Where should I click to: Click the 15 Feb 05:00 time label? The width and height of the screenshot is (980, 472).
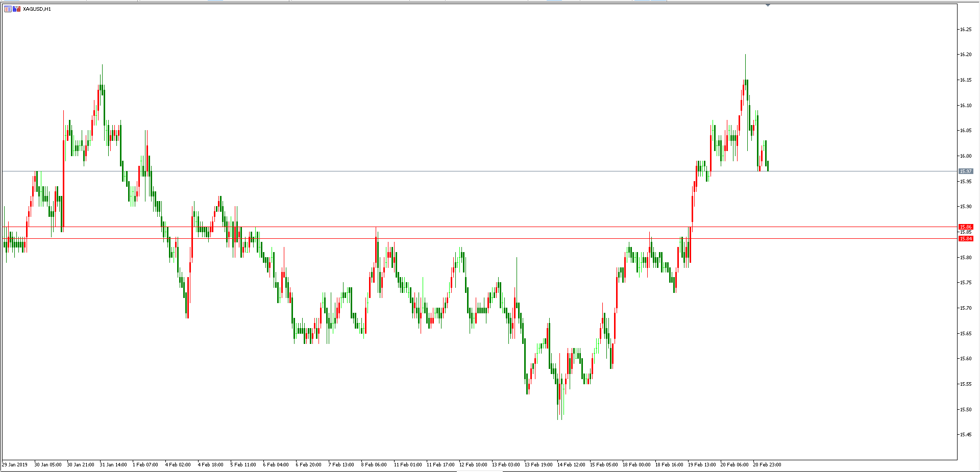[x=604, y=465]
